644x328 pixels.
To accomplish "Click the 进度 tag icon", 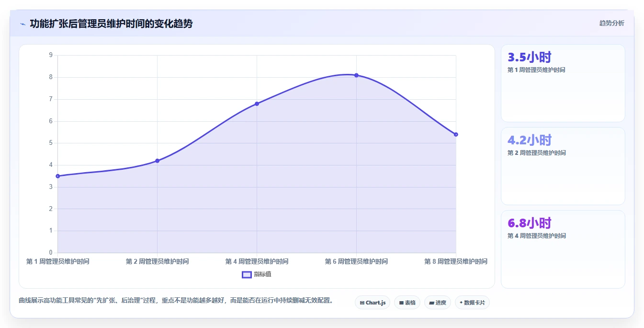I will point(431,303).
